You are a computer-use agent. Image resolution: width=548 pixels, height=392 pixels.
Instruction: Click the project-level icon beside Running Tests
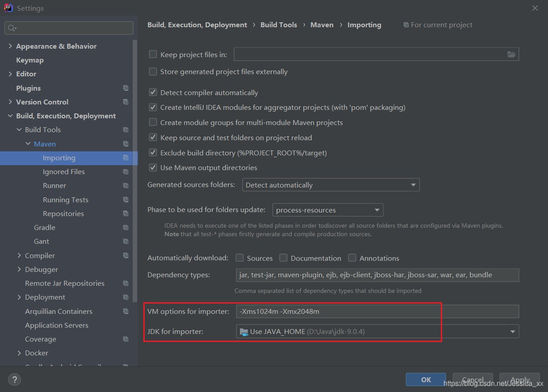click(125, 200)
